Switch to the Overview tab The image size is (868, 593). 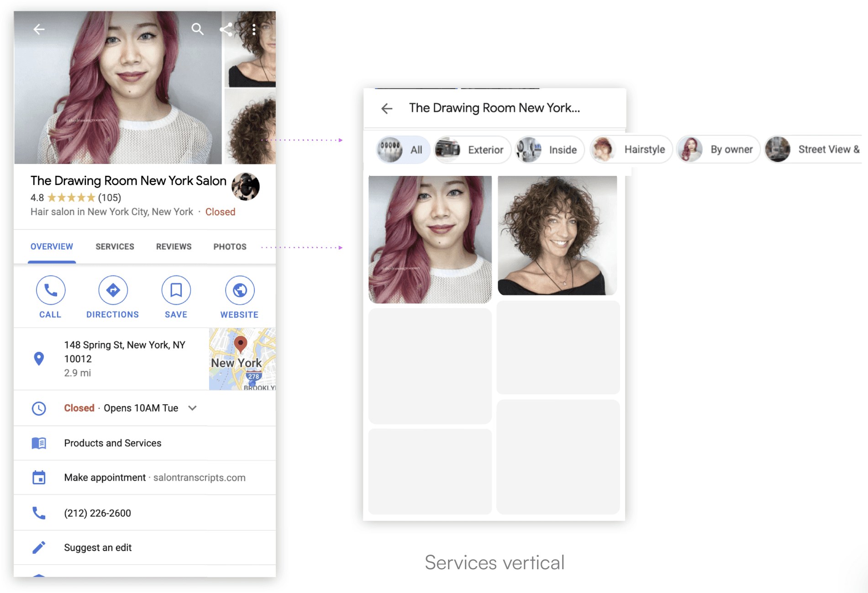(x=52, y=247)
